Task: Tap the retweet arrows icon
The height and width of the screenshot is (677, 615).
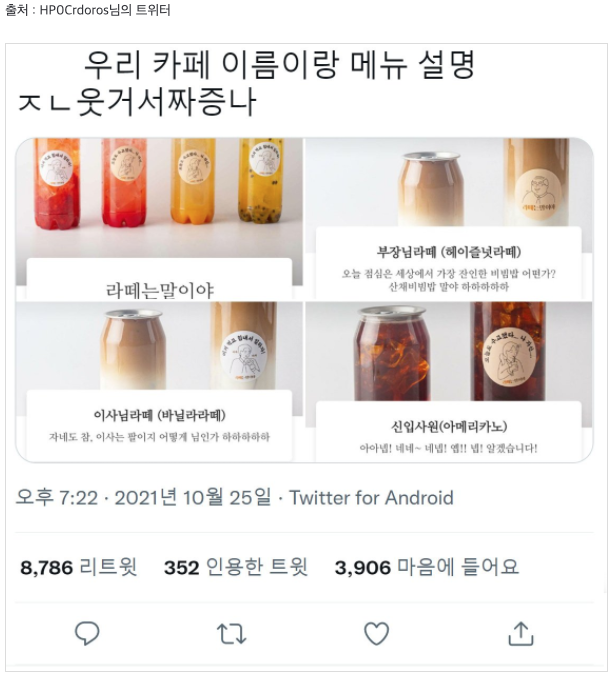Action: (231, 633)
